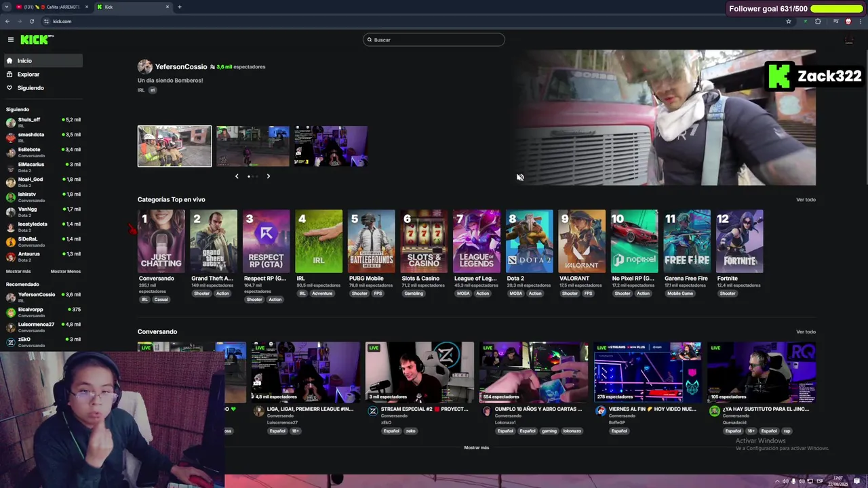Open the media control icon in browser toolbar

[x=836, y=21]
